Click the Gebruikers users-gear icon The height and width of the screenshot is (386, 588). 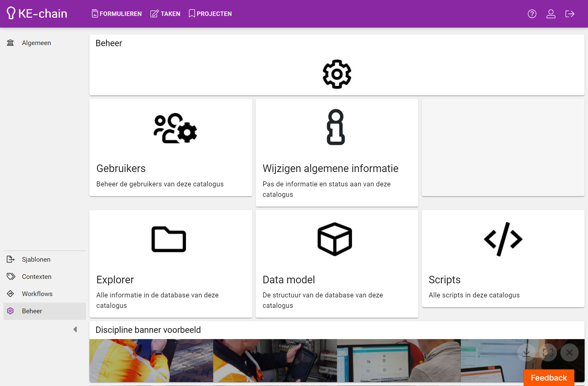[175, 128]
